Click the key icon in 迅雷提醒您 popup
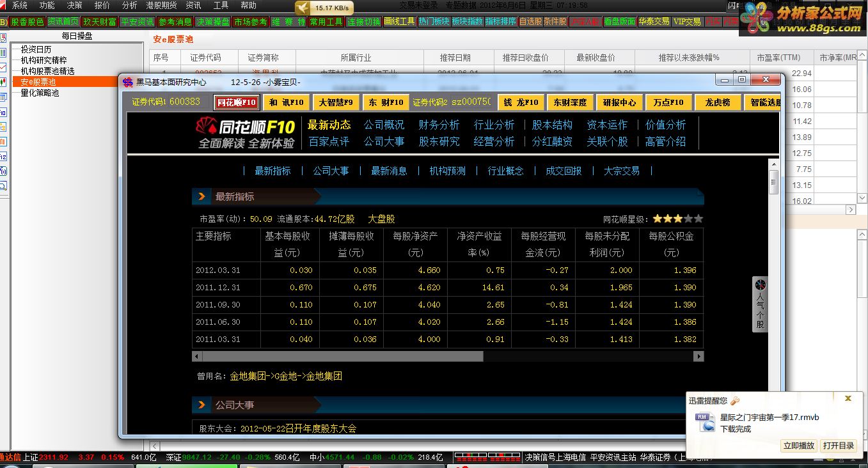Viewport: 868px width, 468px height. point(735,401)
